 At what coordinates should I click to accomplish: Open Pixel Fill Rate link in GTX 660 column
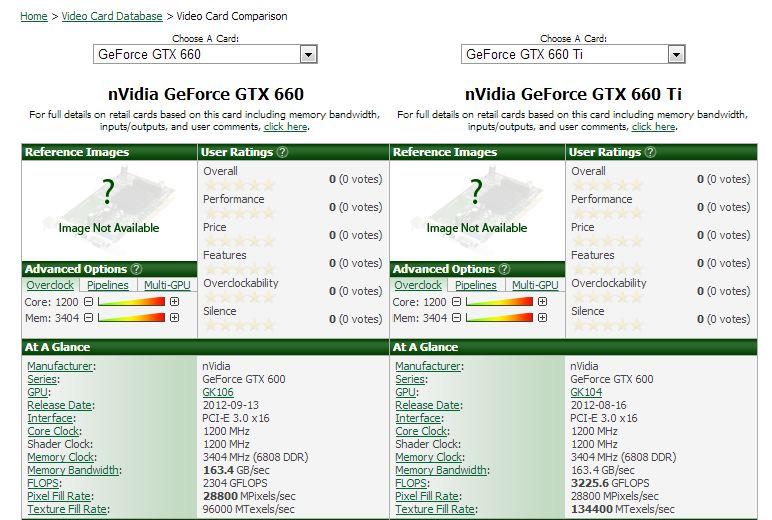[x=59, y=496]
